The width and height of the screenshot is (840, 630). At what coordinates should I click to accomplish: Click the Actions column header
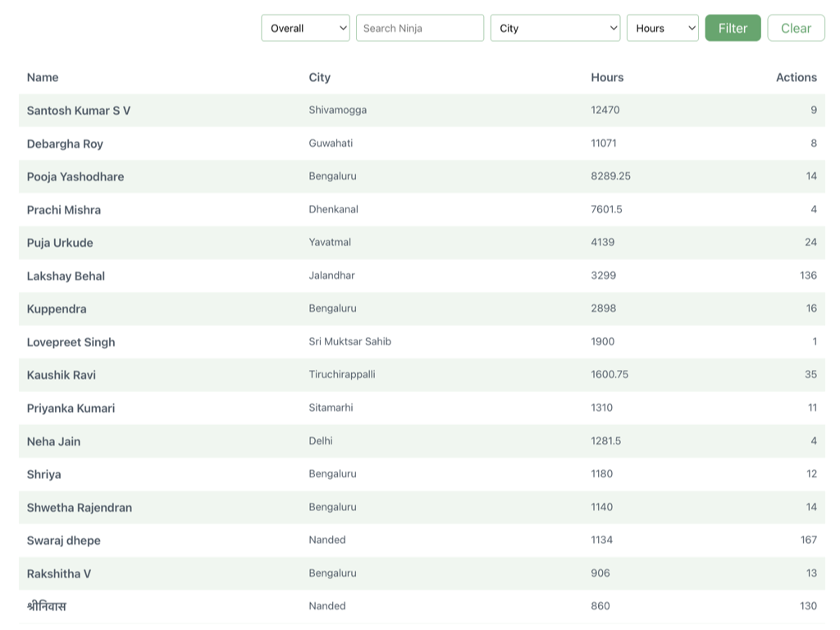point(796,77)
